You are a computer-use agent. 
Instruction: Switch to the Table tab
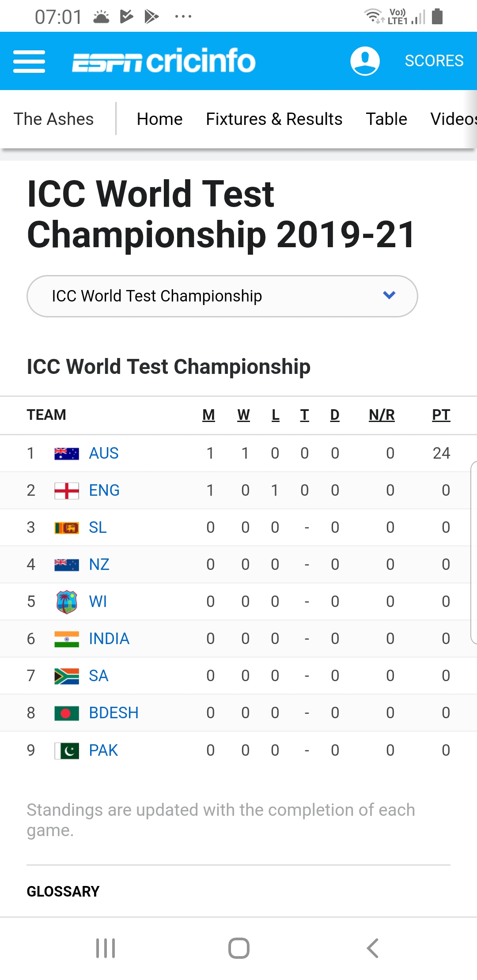pos(386,119)
